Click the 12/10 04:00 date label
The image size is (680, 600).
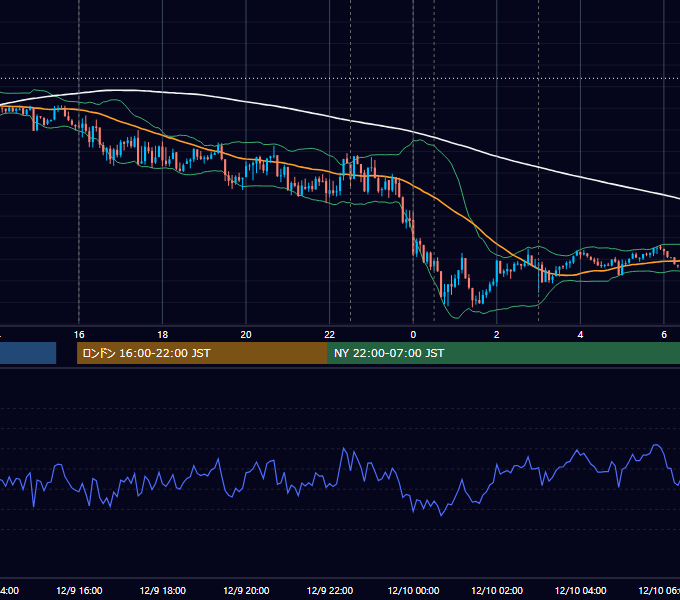pos(581,590)
